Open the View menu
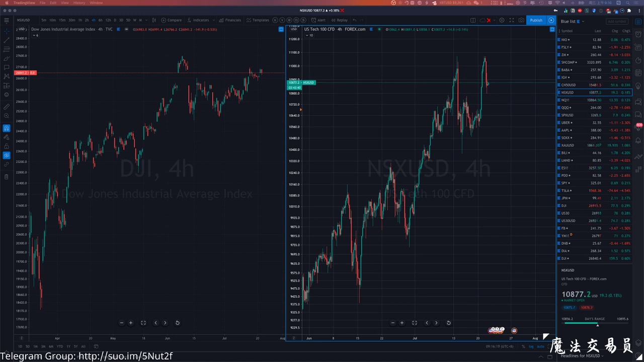The height and width of the screenshot is (362, 644). [x=65, y=3]
